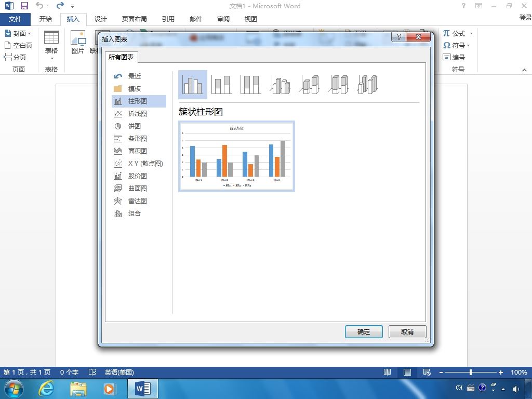
Task: Select the 100% stacked column subtype icon
Action: tap(251, 85)
